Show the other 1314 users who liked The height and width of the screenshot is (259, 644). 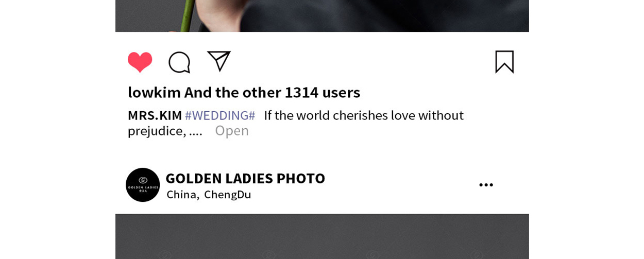272,92
